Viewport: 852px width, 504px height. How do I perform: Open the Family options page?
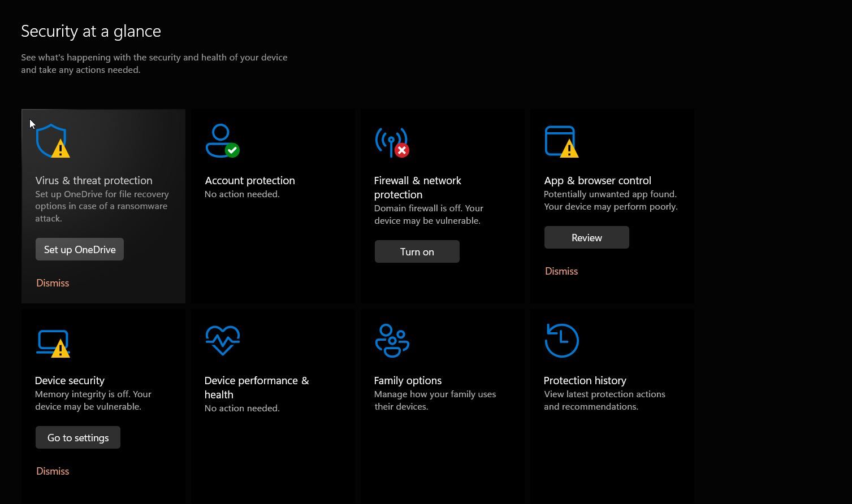click(x=408, y=380)
